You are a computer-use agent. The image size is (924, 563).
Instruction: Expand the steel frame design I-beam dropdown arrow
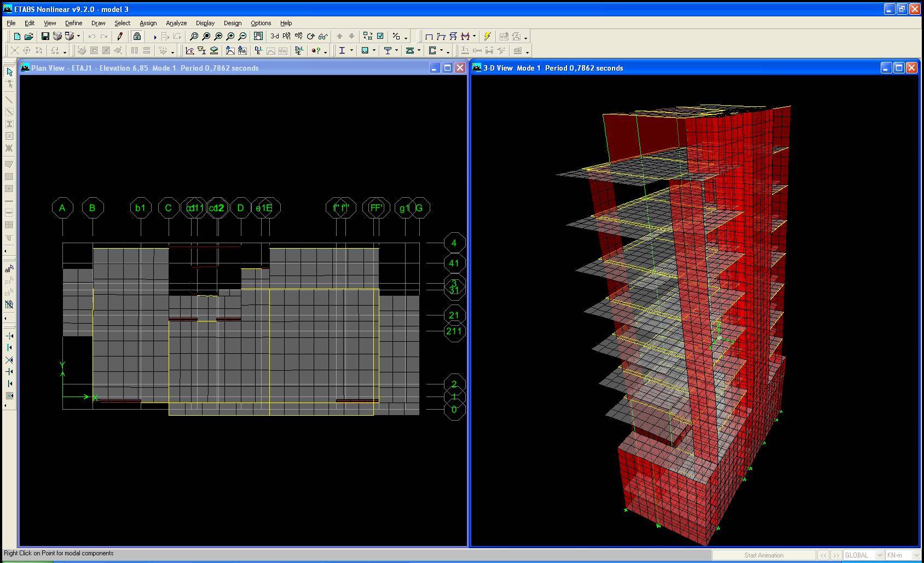[x=351, y=51]
